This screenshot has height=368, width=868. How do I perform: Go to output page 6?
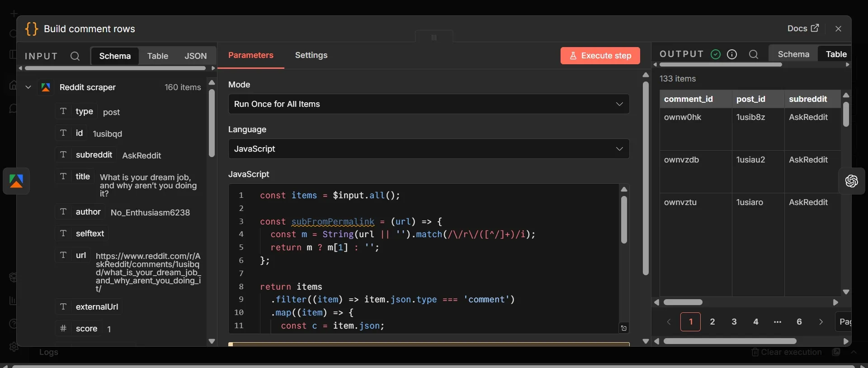click(x=799, y=322)
